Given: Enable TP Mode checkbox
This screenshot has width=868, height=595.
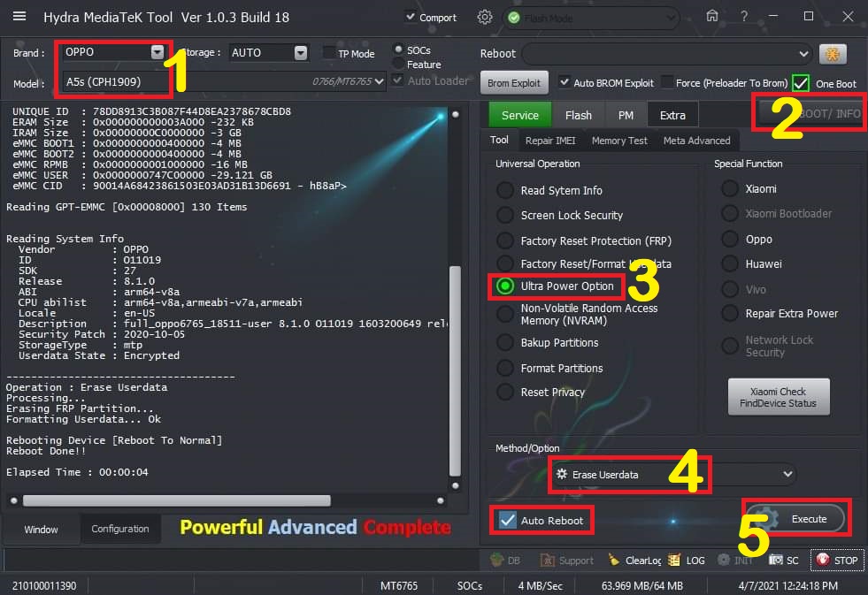Looking at the screenshot, I should click(x=329, y=53).
